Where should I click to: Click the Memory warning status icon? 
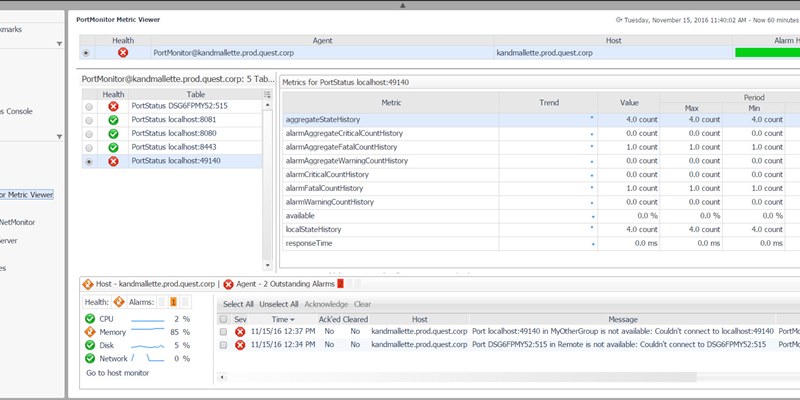coord(91,332)
